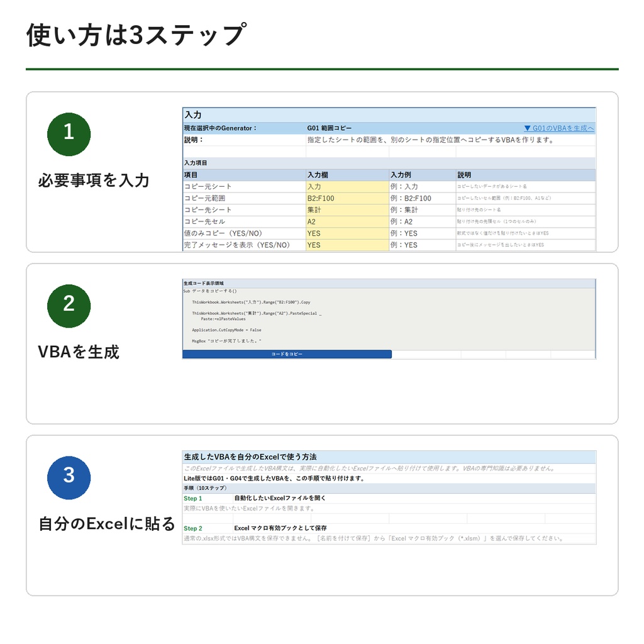Image resolution: width=644 pixels, height=644 pixels.
Task: Click the example cell '例：A2'
Action: click(401, 222)
